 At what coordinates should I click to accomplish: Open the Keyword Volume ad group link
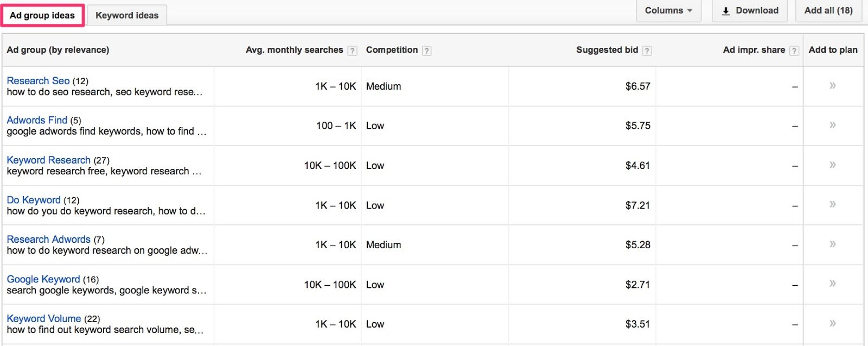tap(44, 318)
